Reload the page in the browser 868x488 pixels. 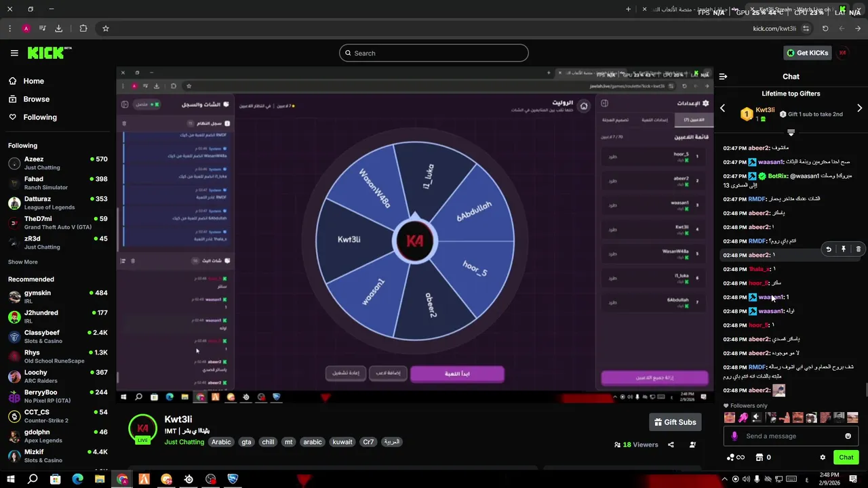(x=825, y=28)
